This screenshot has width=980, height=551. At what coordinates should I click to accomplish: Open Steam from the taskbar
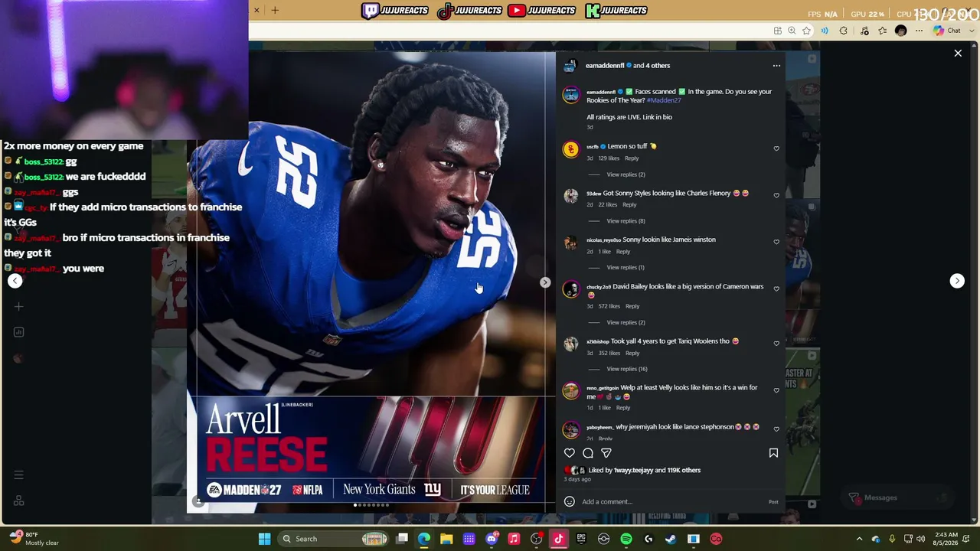pos(671,539)
